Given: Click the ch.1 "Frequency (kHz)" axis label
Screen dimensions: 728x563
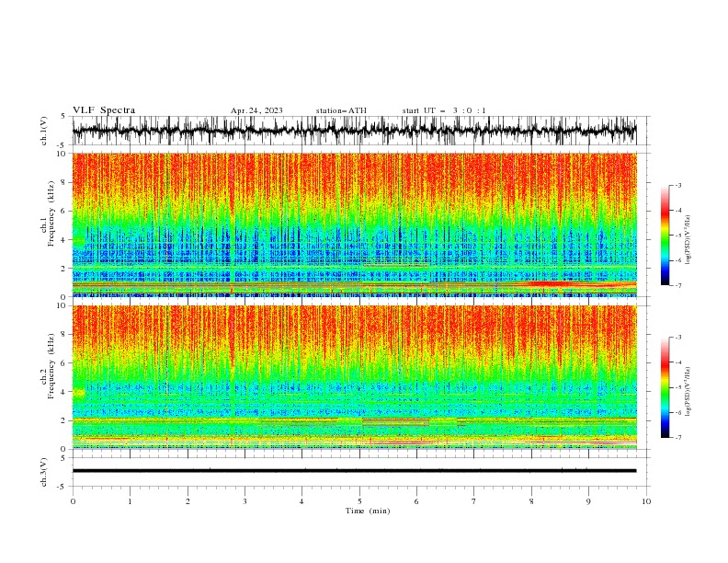Looking at the screenshot, I should (52, 214).
